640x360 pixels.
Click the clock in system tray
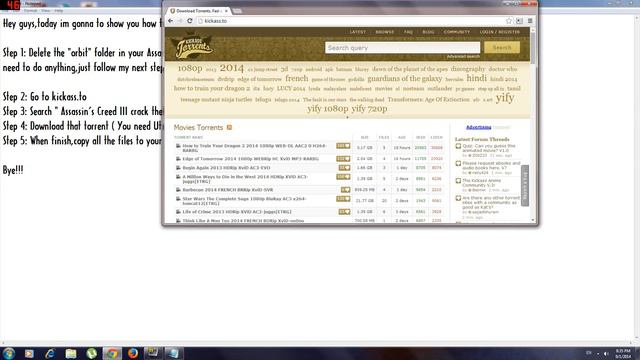pyautogui.click(x=623, y=353)
